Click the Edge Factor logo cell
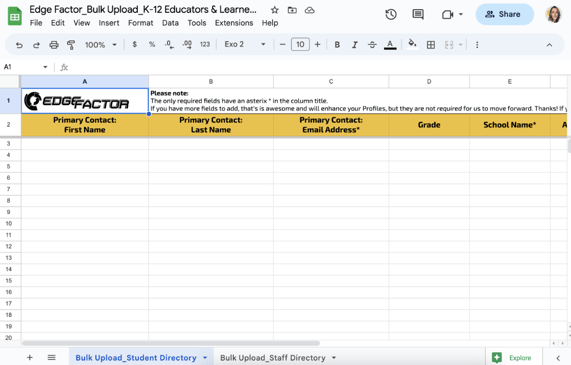571x365 pixels. tap(84, 101)
